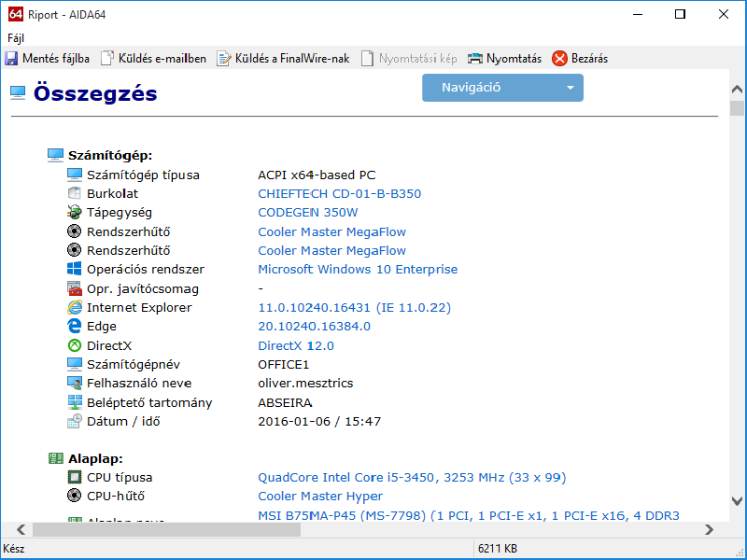Click the Tápegység row label

120,213
